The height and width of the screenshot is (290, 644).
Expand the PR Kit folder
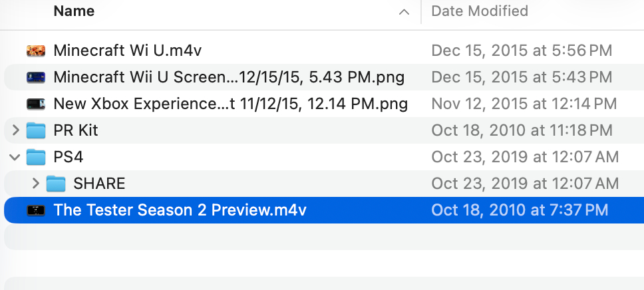tap(16, 130)
